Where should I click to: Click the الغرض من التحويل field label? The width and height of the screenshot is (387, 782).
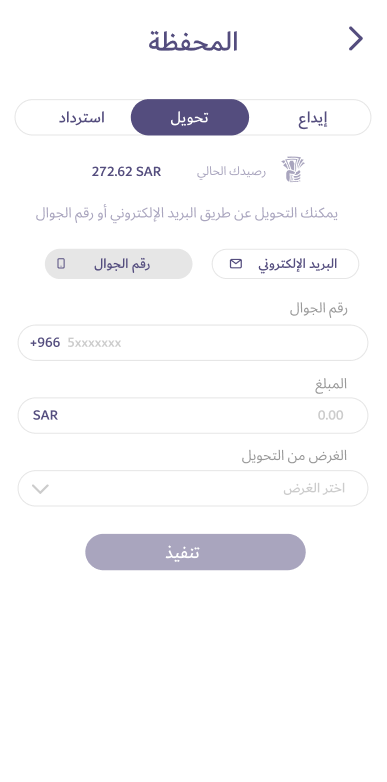tap(294, 456)
